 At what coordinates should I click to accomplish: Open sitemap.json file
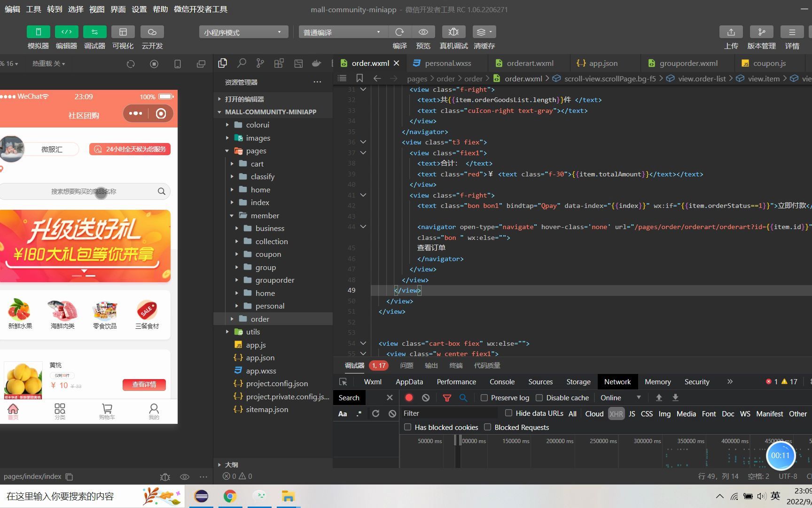[267, 409]
